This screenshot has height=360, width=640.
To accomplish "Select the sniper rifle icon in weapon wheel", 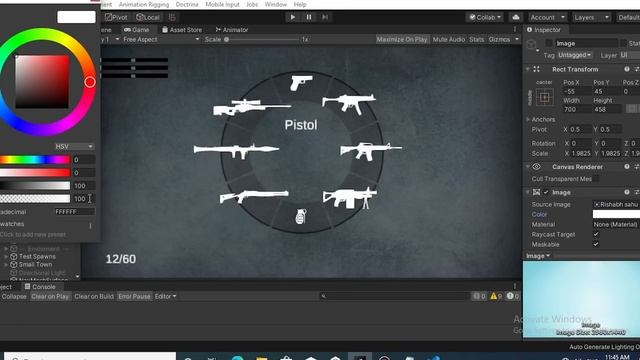I will click(252, 107).
